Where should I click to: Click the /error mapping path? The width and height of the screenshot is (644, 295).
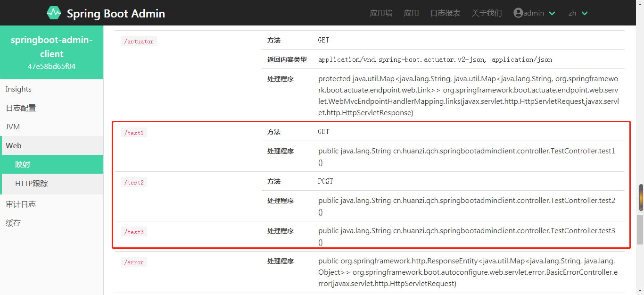(x=134, y=262)
